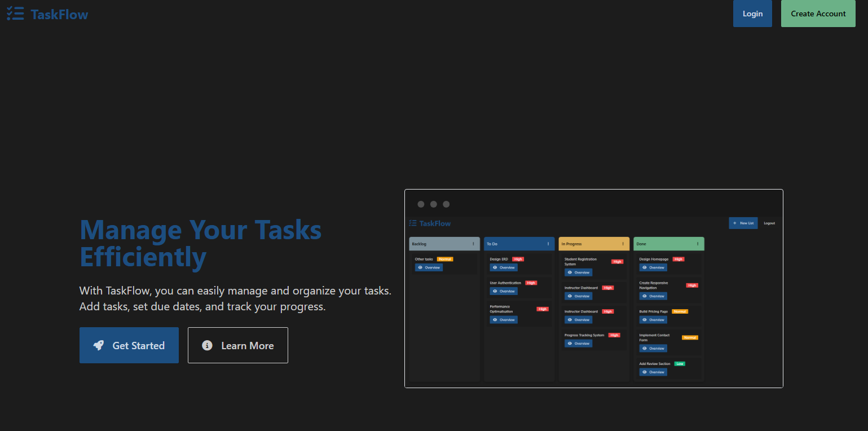
Task: Click the 'Build Pricing Page' task title
Action: (654, 311)
